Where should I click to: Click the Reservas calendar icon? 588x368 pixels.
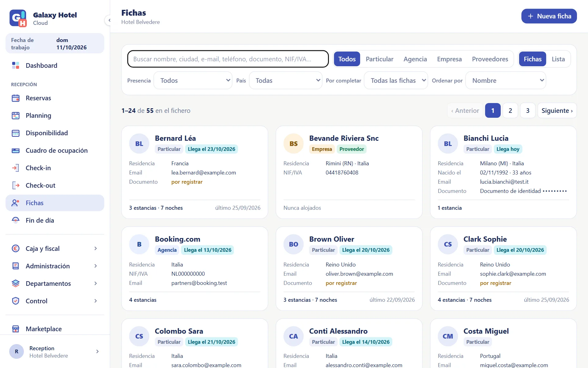16,98
